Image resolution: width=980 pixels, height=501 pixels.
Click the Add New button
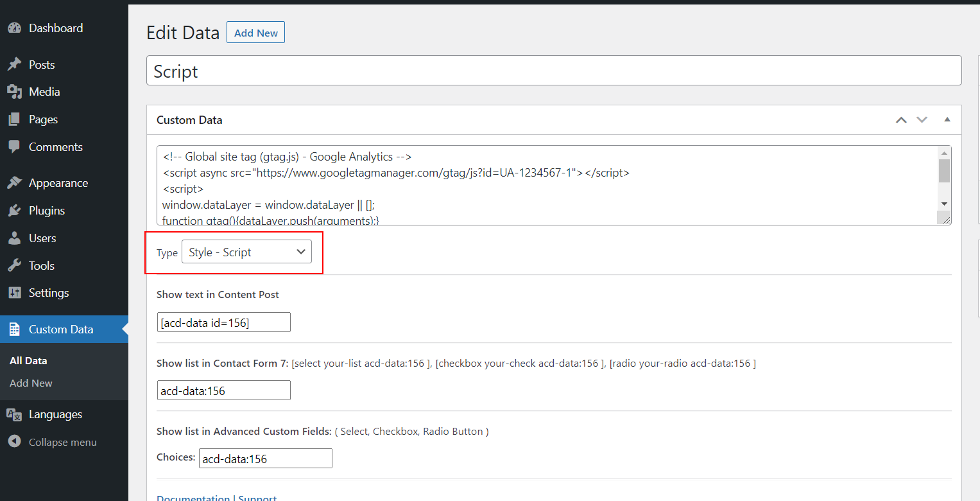pyautogui.click(x=255, y=33)
